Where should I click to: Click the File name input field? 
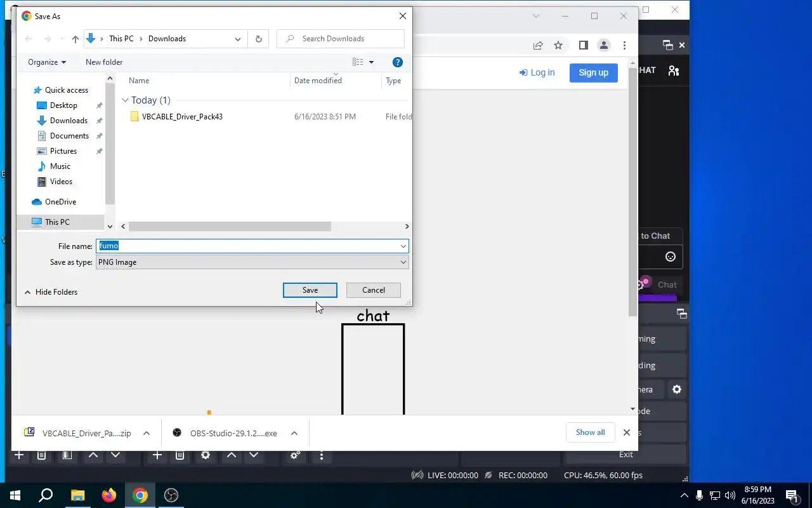(x=247, y=246)
